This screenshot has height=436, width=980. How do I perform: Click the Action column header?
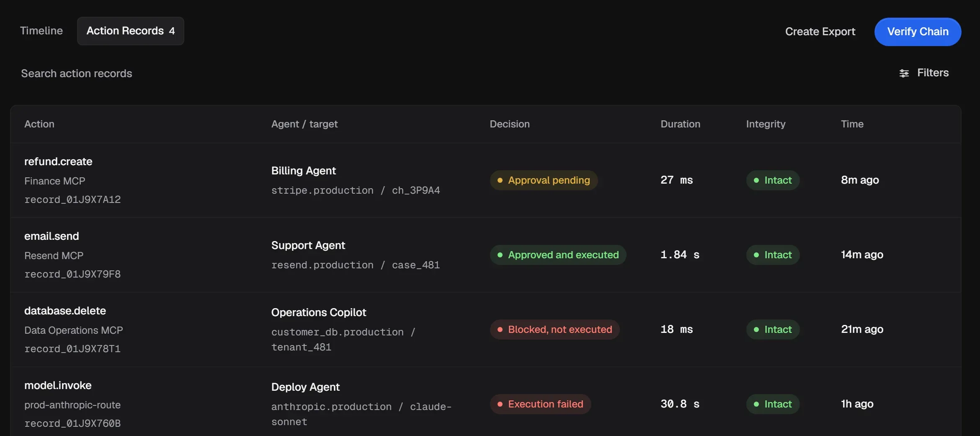tap(39, 124)
